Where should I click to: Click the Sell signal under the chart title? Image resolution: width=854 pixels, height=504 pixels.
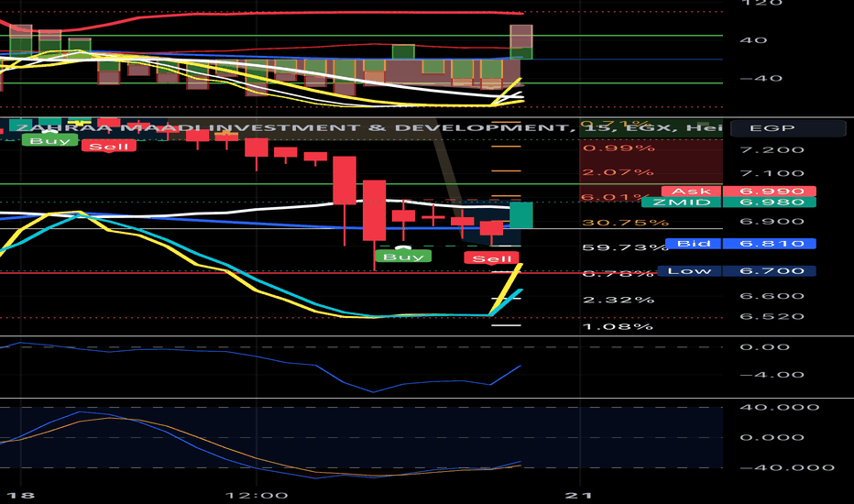coord(108,146)
